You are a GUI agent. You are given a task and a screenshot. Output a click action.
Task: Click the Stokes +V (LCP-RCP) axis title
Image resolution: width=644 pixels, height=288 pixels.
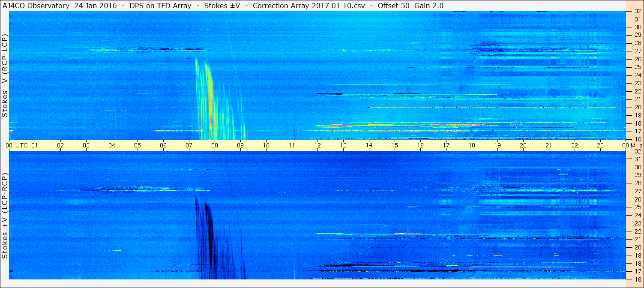pos(5,216)
